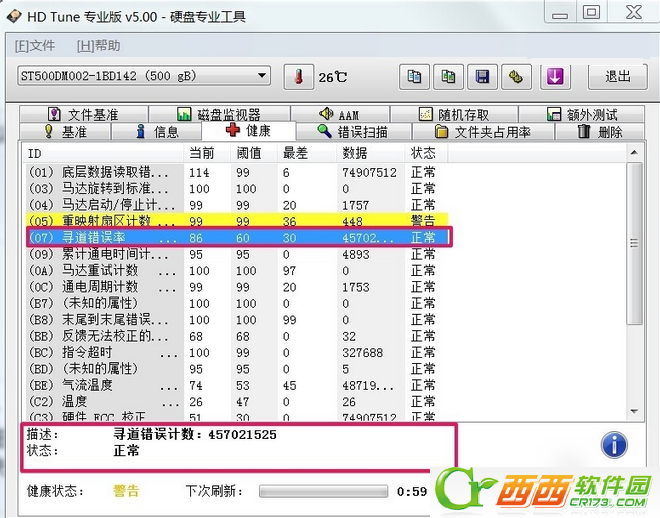The image size is (660, 518).
Task: Click the HD Tune title bar app icon
Action: click(13, 17)
